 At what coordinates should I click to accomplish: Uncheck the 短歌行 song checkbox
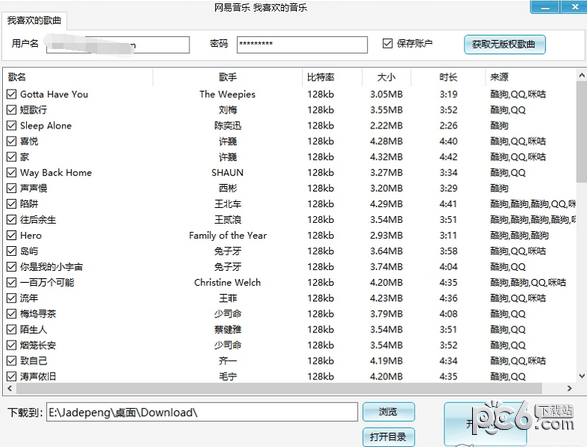coord(12,110)
